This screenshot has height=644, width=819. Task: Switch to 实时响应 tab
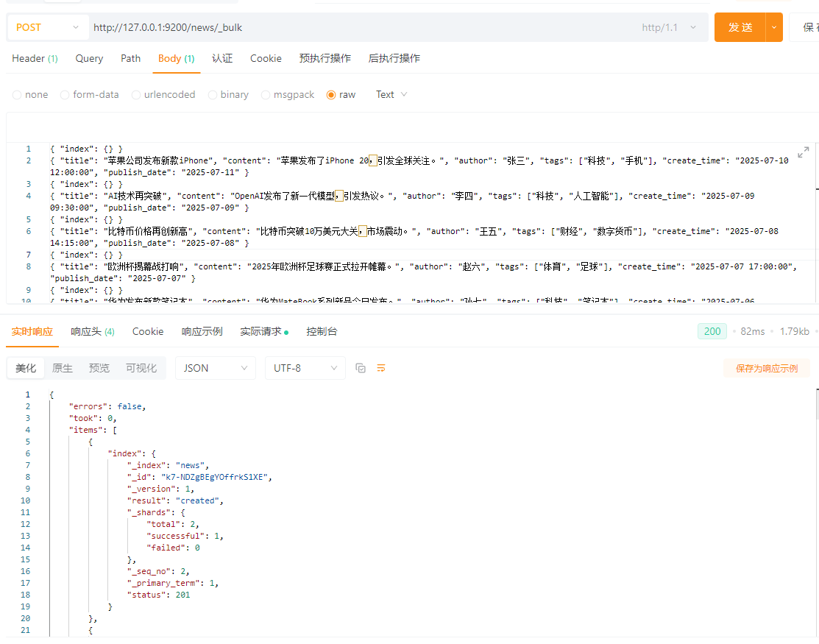pyautogui.click(x=32, y=332)
